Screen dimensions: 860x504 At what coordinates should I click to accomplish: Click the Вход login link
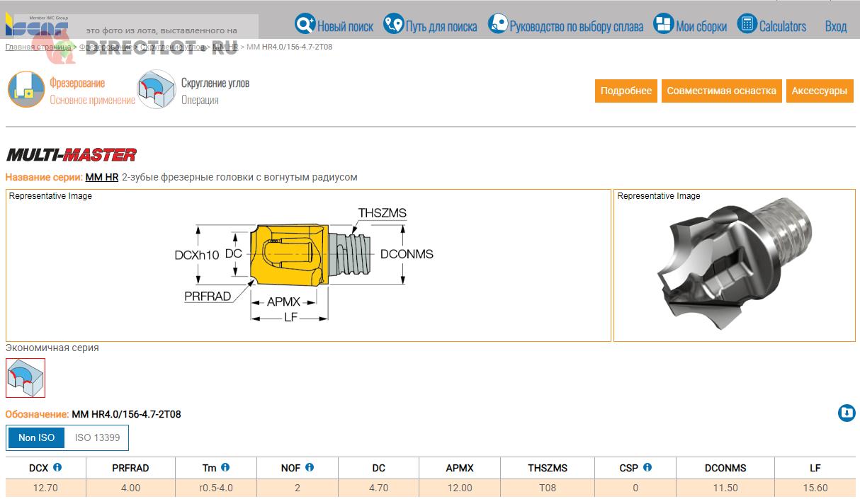coord(836,26)
